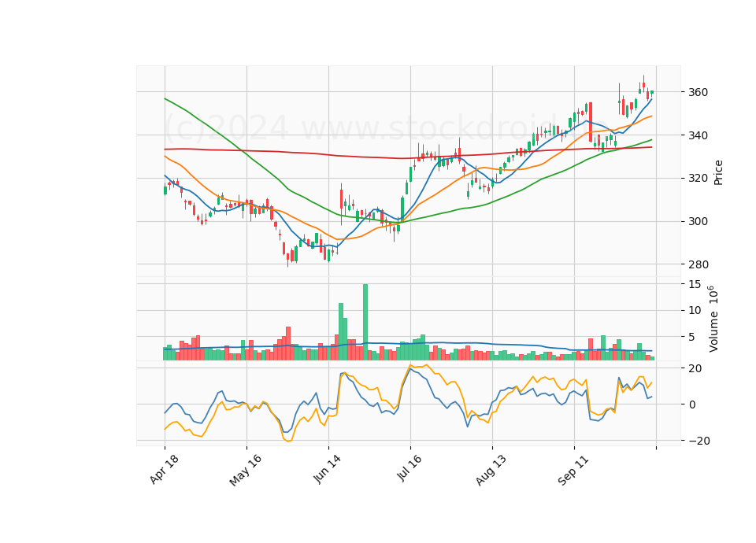The width and height of the screenshot is (756, 543).
Task: Click the Volume axis title
Action: tap(713, 319)
